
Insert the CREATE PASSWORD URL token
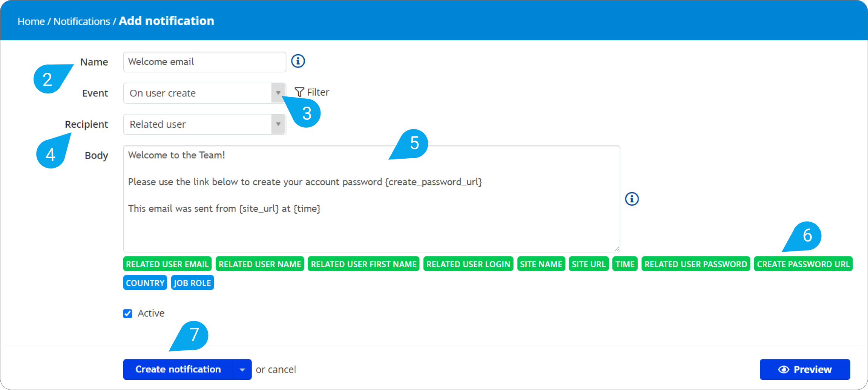pyautogui.click(x=803, y=264)
